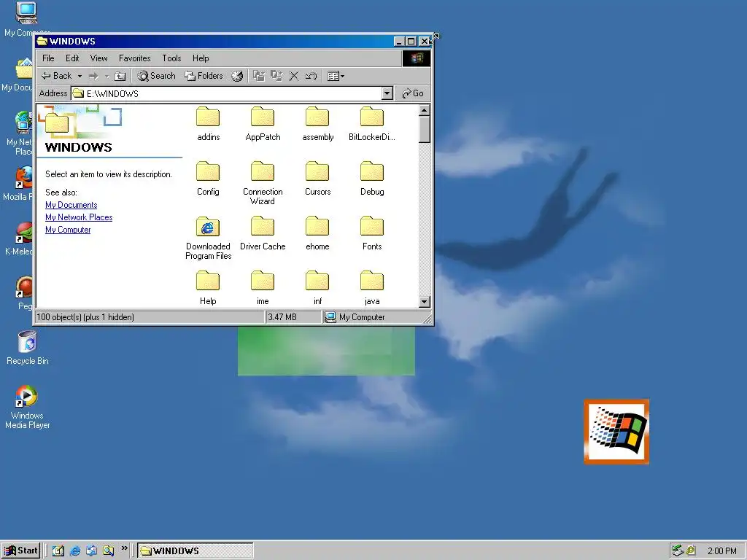Image resolution: width=747 pixels, height=560 pixels.
Task: Click the History toolbar icon
Action: [x=237, y=76]
